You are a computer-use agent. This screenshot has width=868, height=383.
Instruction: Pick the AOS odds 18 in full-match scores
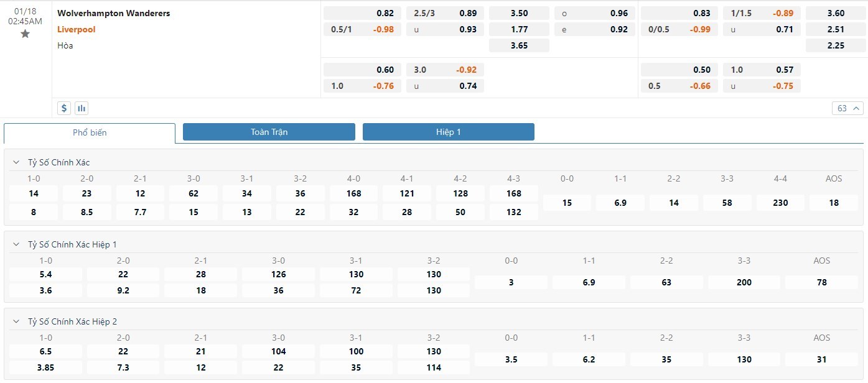[x=834, y=203]
